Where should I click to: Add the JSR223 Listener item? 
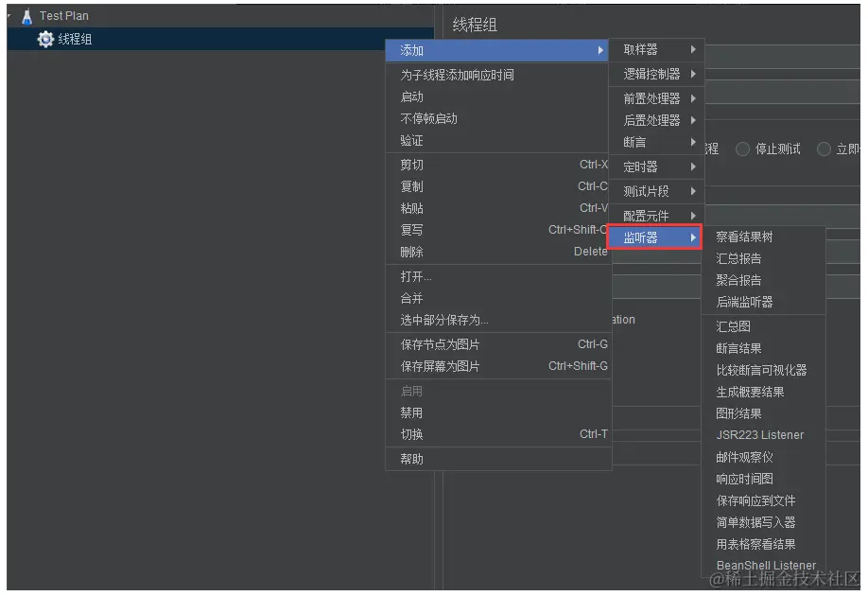(764, 435)
